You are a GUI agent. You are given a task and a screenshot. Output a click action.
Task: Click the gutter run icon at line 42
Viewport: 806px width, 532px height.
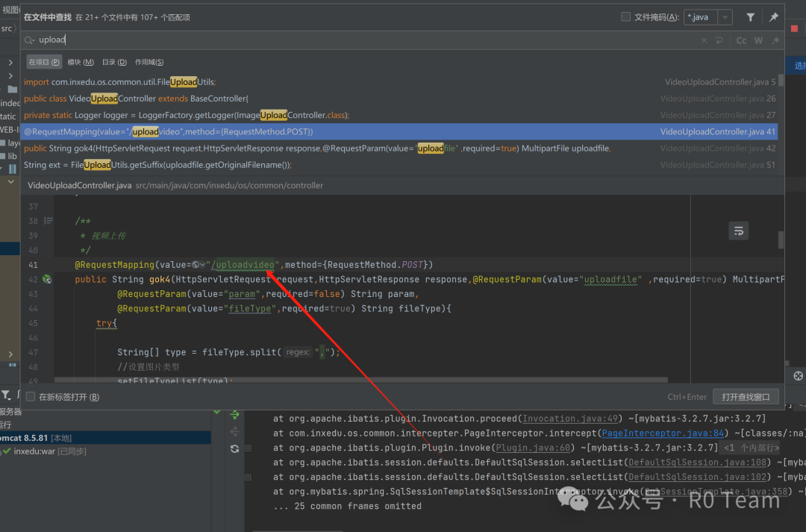[47, 280]
